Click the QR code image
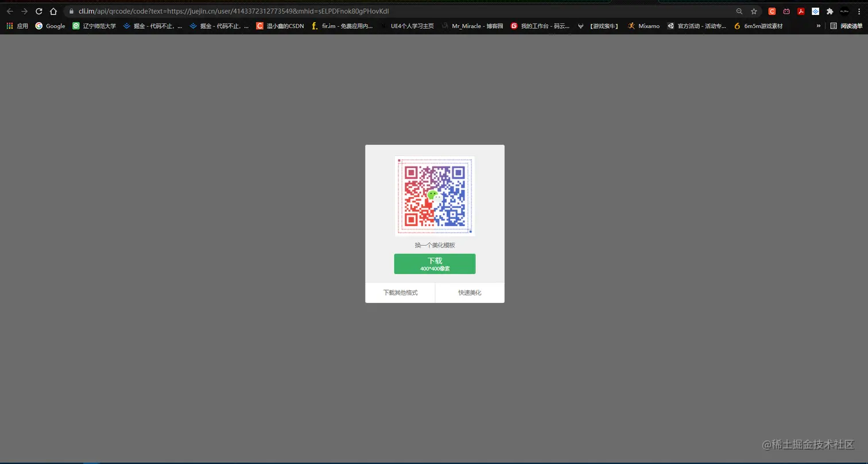The image size is (868, 464). pos(435,196)
